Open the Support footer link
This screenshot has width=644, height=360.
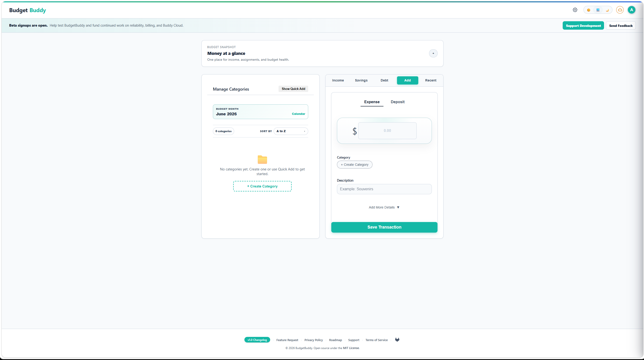coord(354,340)
